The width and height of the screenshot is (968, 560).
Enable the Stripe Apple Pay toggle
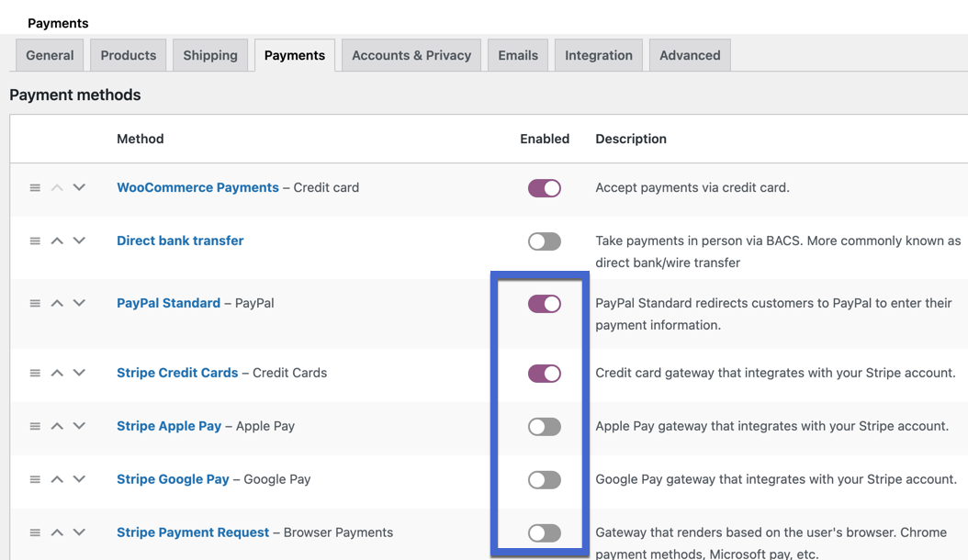click(x=545, y=427)
